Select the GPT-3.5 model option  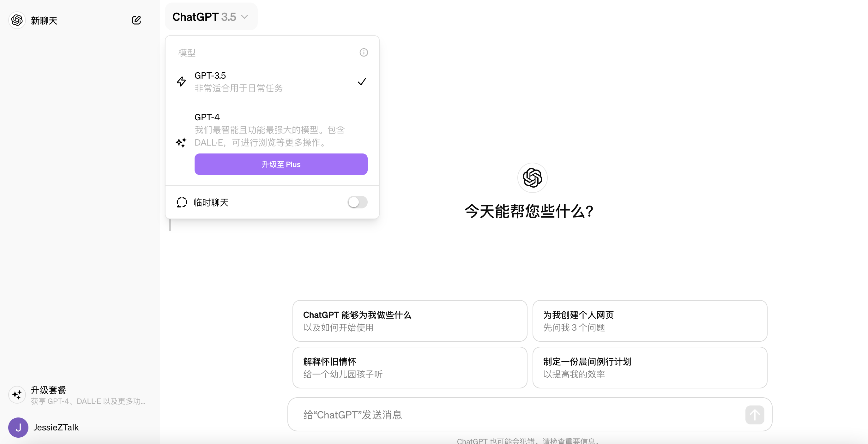pos(272,81)
